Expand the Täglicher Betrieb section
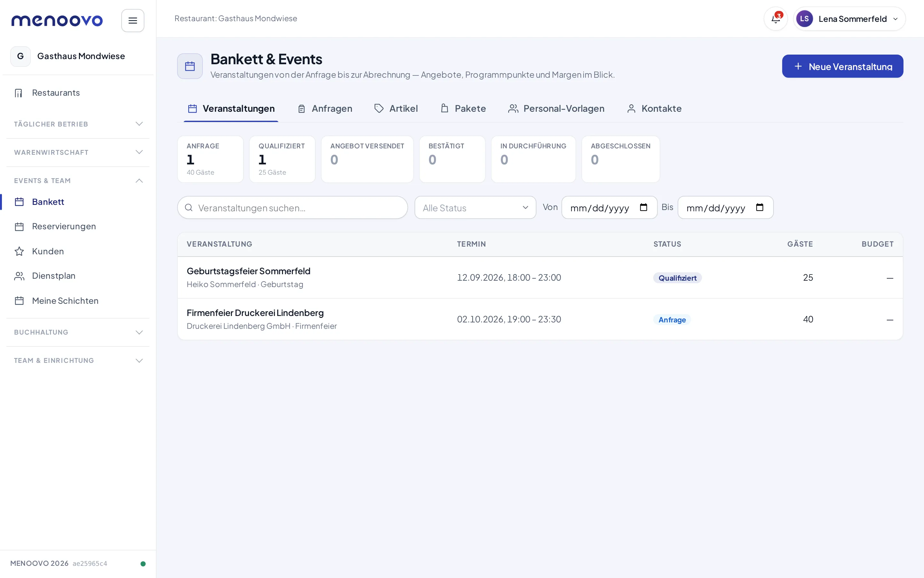Viewport: 924px width, 578px height. (x=78, y=124)
